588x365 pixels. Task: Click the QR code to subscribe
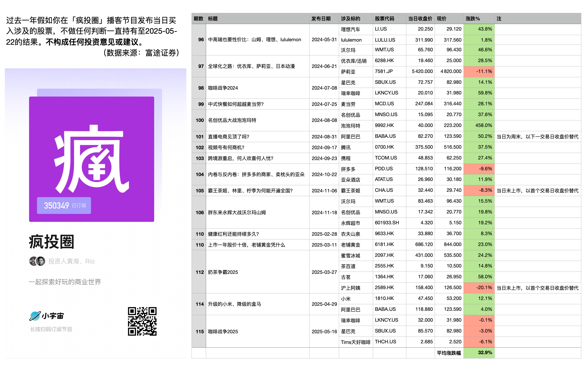pyautogui.click(x=142, y=321)
